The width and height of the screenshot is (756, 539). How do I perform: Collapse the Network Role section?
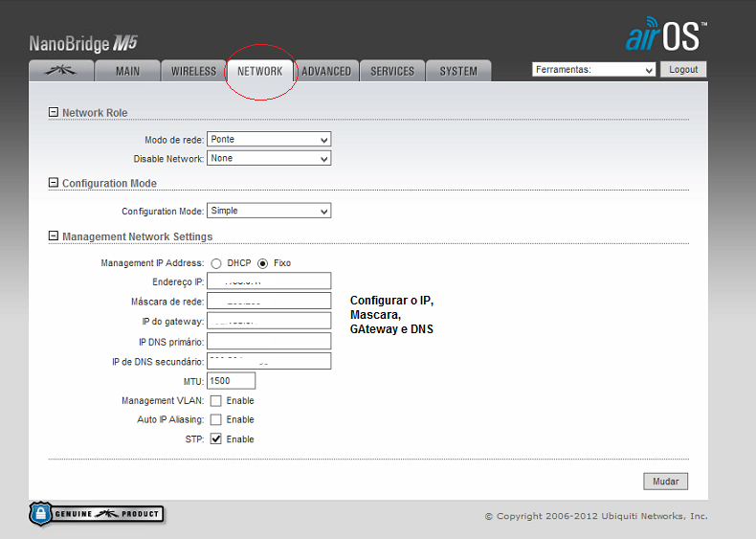click(54, 112)
